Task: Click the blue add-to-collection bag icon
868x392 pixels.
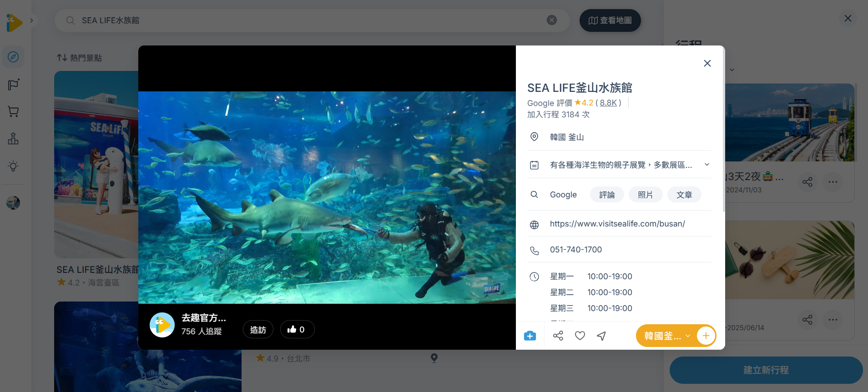Action: (x=530, y=336)
